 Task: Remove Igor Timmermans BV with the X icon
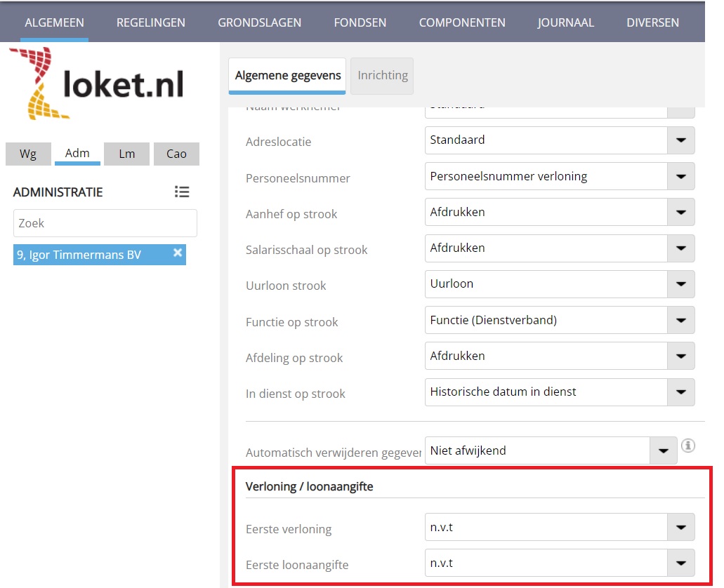pyautogui.click(x=178, y=253)
